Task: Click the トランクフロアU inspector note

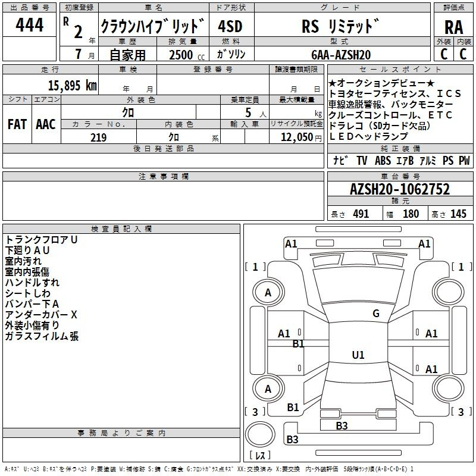Action: (42, 240)
